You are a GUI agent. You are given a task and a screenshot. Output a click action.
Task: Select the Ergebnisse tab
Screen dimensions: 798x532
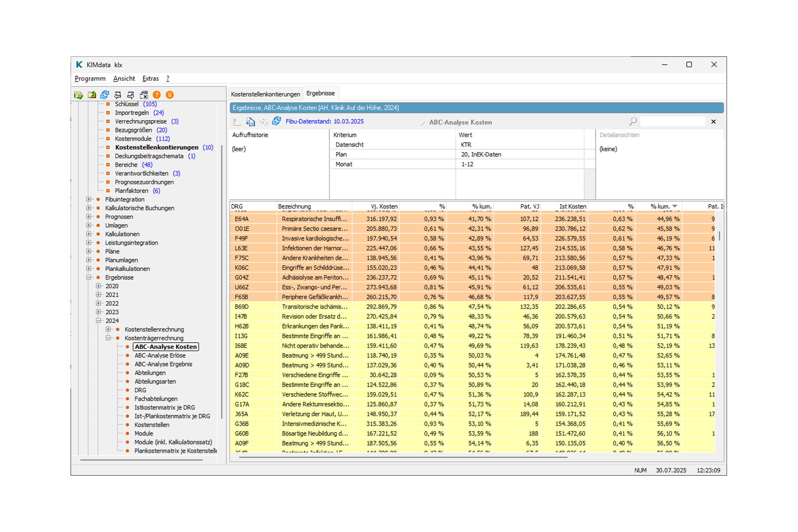[321, 93]
